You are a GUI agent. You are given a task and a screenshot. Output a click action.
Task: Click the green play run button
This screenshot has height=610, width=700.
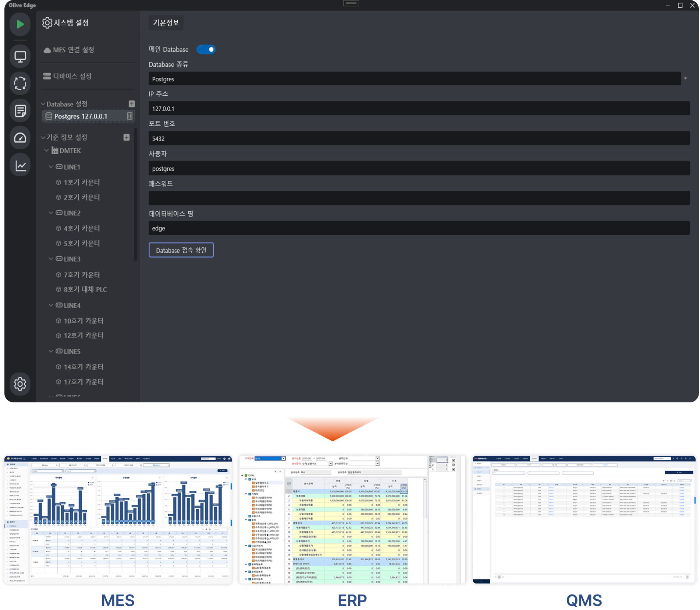click(20, 24)
